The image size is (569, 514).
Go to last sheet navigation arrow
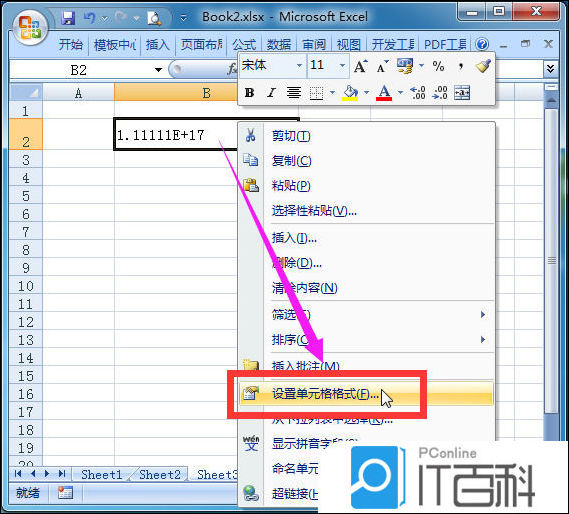pos(62,474)
